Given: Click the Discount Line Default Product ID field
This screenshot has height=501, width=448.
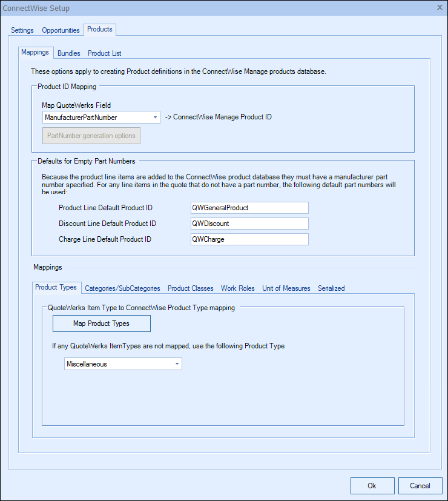Looking at the screenshot, I should coord(249,224).
